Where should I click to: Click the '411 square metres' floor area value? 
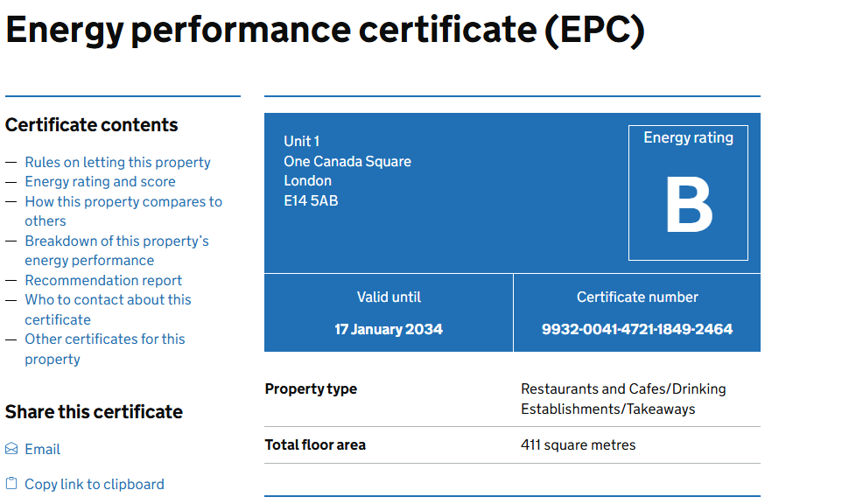point(578,444)
